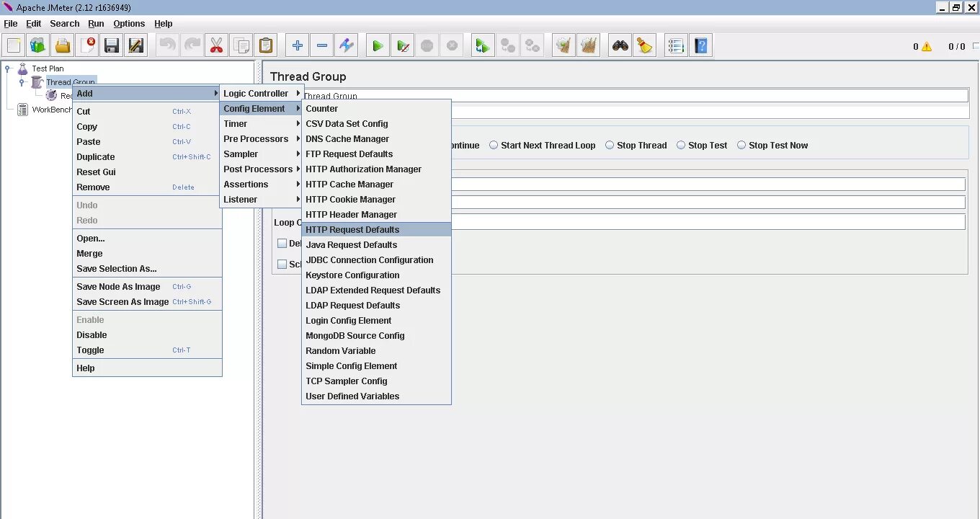Open the Sampler submenu
This screenshot has height=519, width=980.
coord(261,154)
